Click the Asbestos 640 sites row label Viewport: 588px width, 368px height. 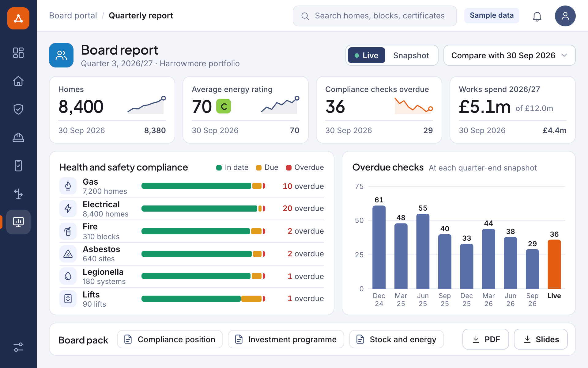click(x=101, y=254)
